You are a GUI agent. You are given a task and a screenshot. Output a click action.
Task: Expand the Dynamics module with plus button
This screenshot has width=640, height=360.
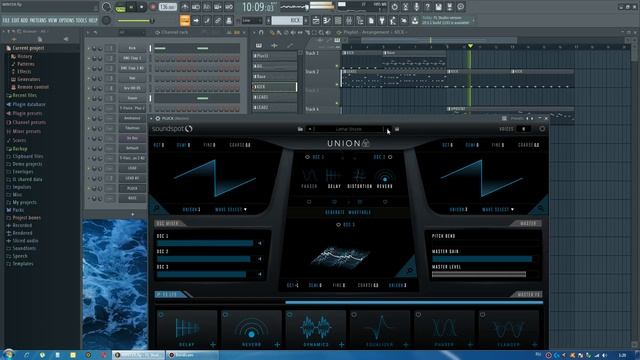[341, 345]
